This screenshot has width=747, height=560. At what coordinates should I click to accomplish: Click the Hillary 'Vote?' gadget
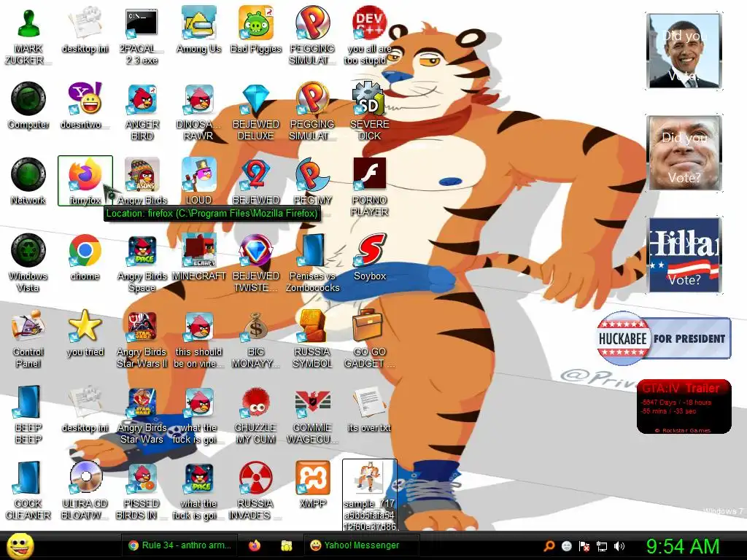pyautogui.click(x=684, y=254)
